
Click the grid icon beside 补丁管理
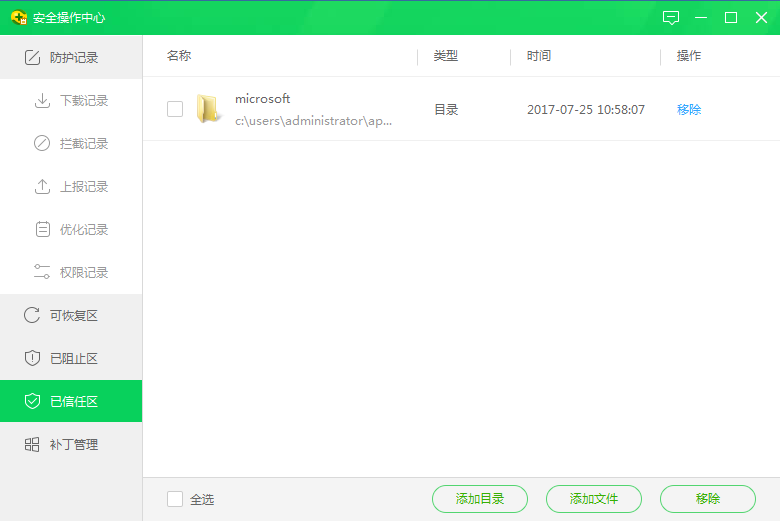(32, 444)
